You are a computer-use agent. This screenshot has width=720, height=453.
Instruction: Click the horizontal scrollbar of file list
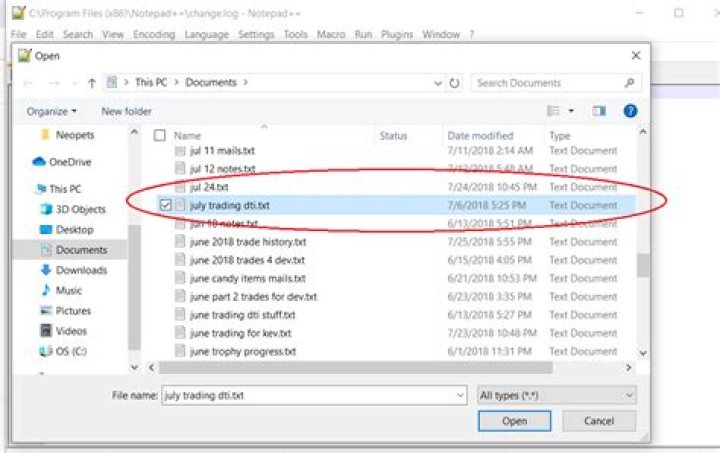[x=356, y=368]
